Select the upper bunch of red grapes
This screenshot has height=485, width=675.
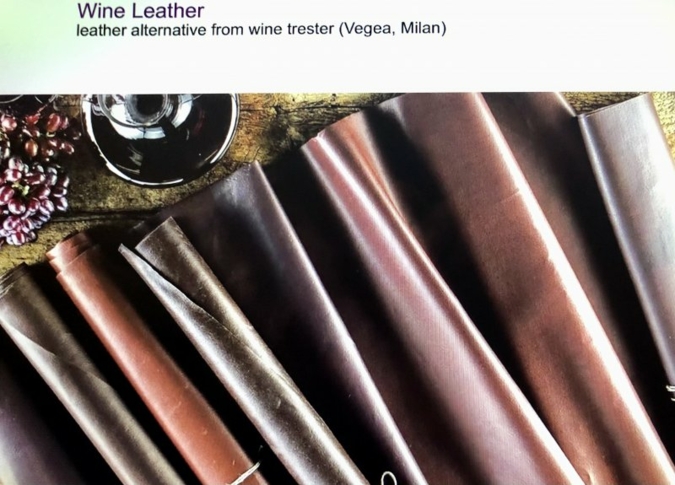(39, 133)
